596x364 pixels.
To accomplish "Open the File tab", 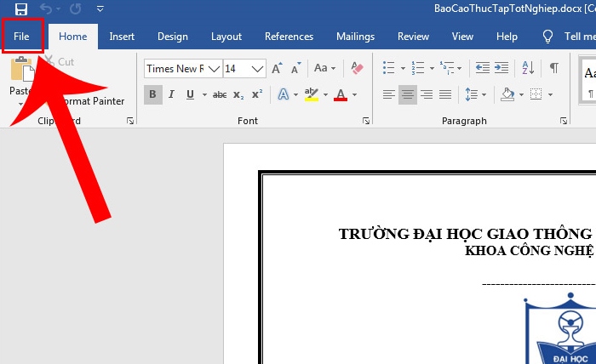I will [x=21, y=37].
